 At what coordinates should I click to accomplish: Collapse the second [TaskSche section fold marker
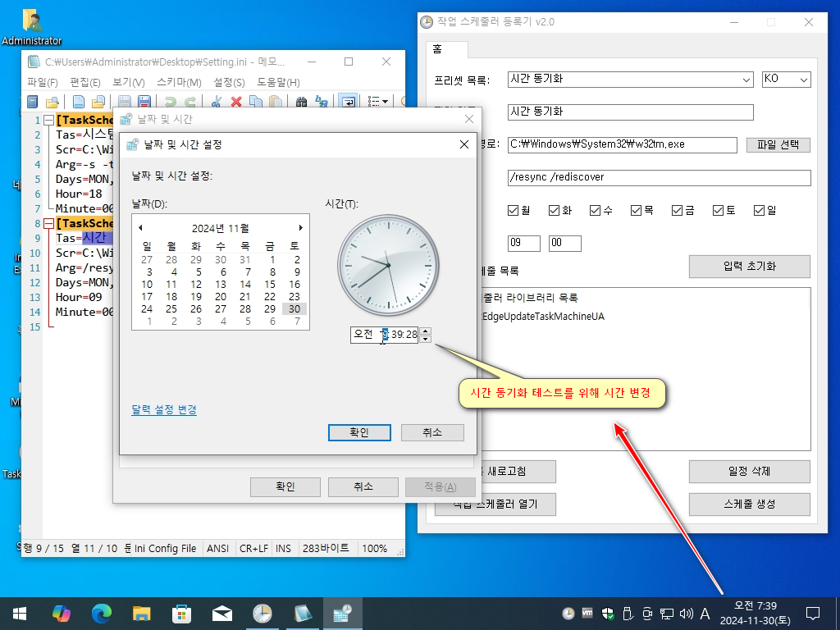coord(48,223)
